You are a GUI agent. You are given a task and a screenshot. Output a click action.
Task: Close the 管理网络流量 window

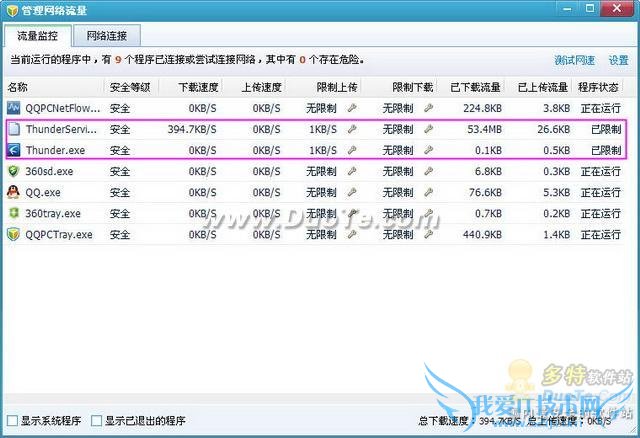point(617,8)
